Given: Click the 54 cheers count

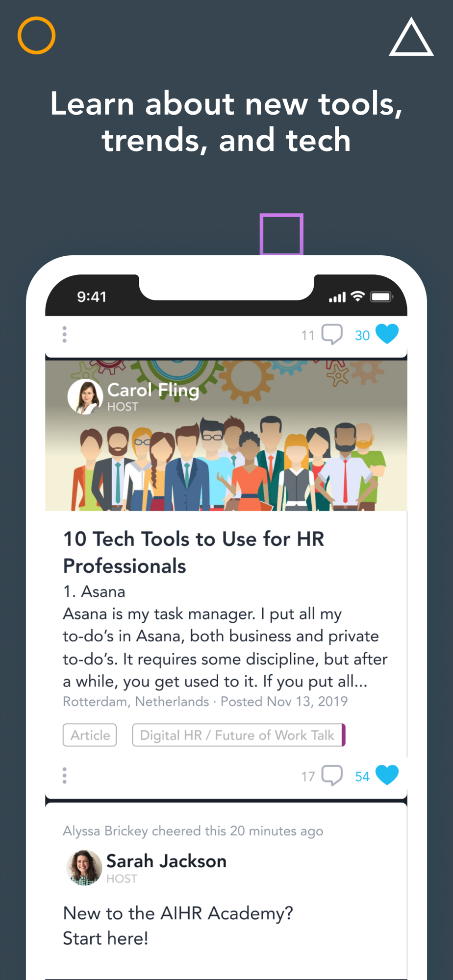Looking at the screenshot, I should pos(362,777).
